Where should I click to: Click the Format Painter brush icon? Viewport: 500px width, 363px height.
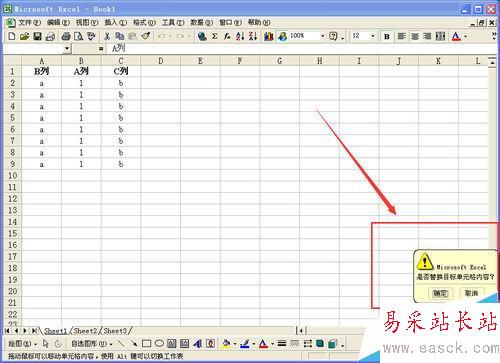[x=146, y=36]
